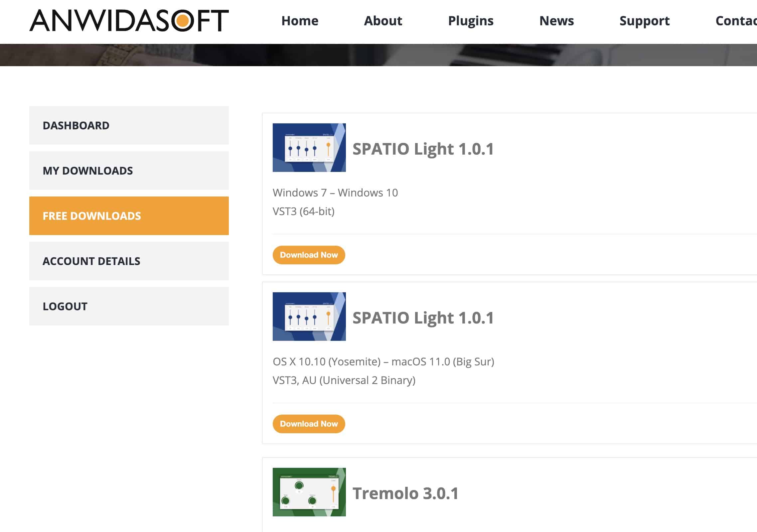Image resolution: width=757 pixels, height=532 pixels.
Task: Click 'VST3, AU (Universal 2 Binary)' text
Action: click(344, 380)
